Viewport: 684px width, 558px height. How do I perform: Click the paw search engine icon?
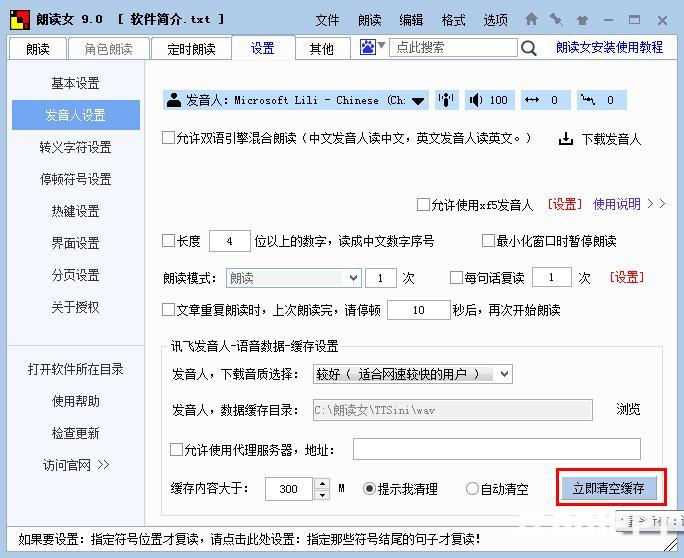[368, 47]
